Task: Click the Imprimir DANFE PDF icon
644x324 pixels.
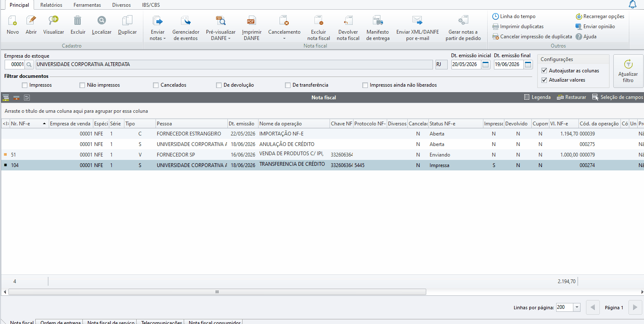Action: point(251,21)
